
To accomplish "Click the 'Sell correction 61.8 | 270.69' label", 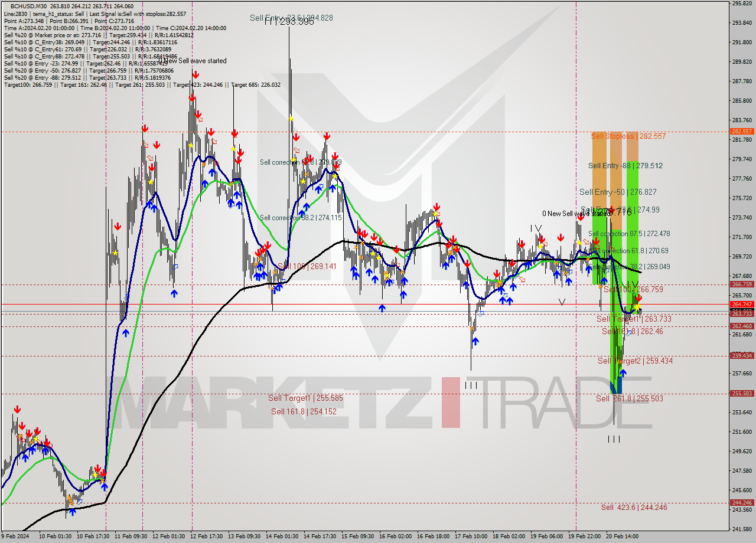I will 630,251.
